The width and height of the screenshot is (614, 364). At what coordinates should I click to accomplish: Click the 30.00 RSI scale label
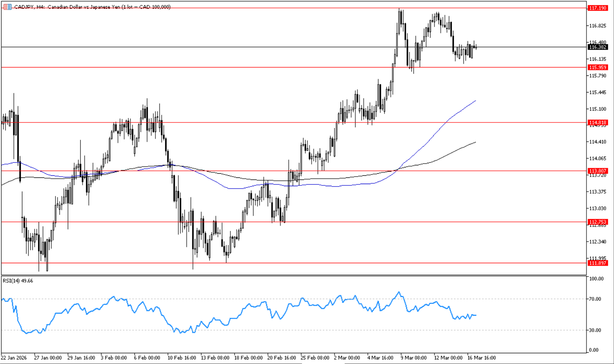click(x=595, y=330)
